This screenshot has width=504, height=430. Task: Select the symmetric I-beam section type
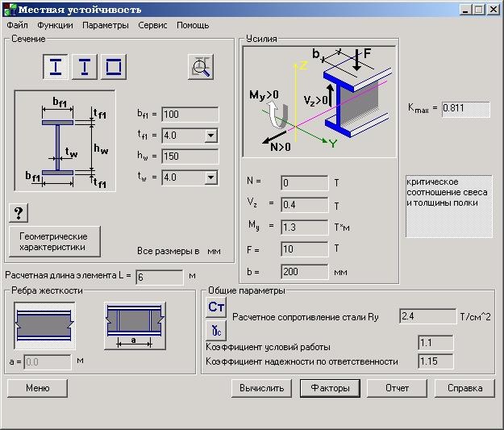click(56, 66)
